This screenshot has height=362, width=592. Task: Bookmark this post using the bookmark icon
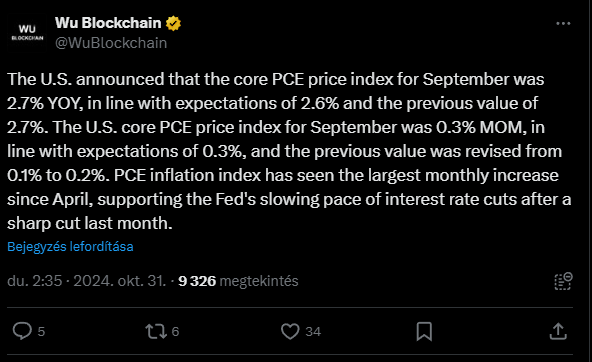point(424,331)
